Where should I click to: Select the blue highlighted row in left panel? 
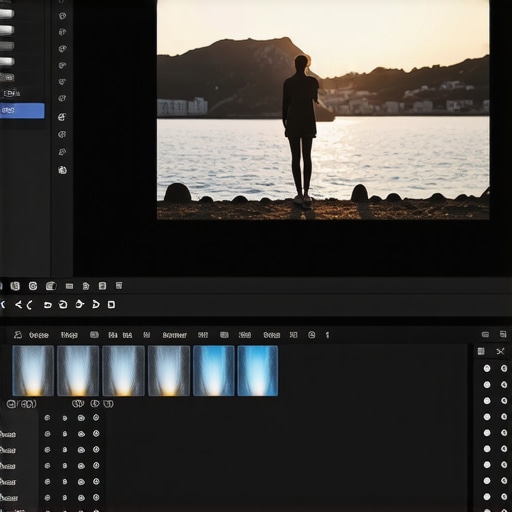tap(22, 110)
